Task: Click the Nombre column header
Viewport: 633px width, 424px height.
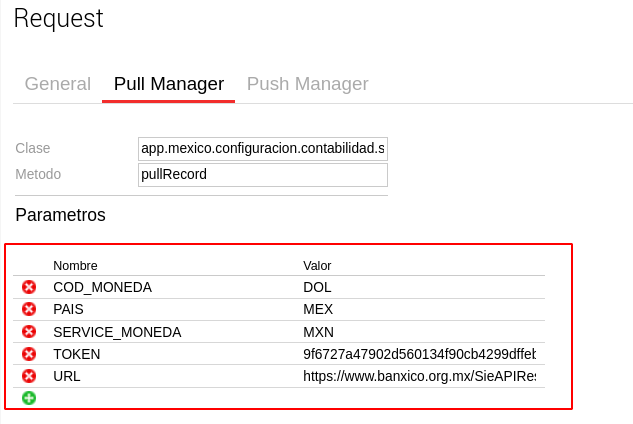Action: (x=75, y=265)
